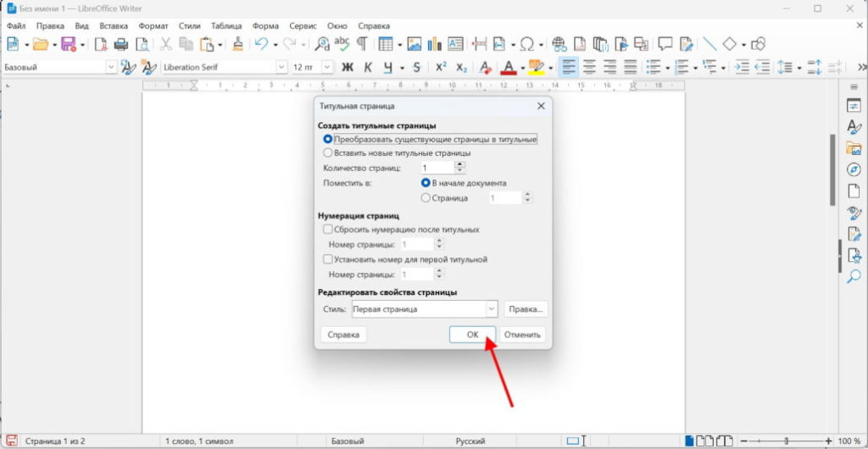Viewport: 868px width, 449px height.
Task: Insert text box icon
Action: 455,44
